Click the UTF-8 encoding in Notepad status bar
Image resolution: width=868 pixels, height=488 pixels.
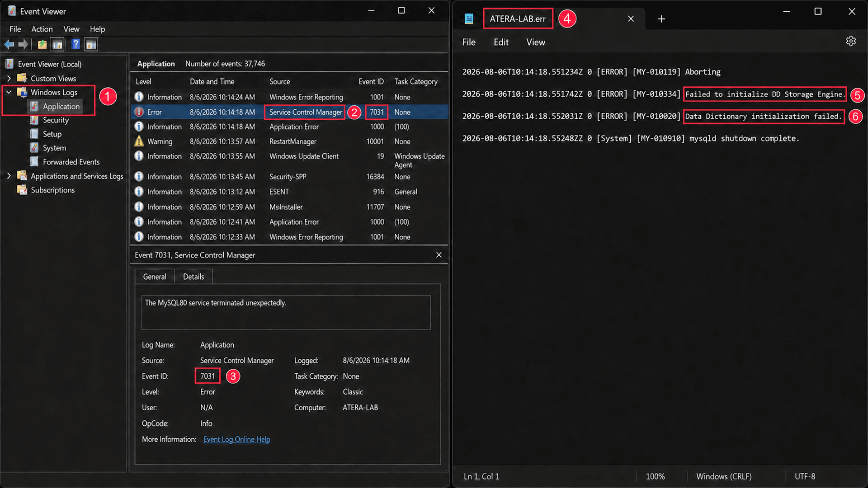click(805, 476)
